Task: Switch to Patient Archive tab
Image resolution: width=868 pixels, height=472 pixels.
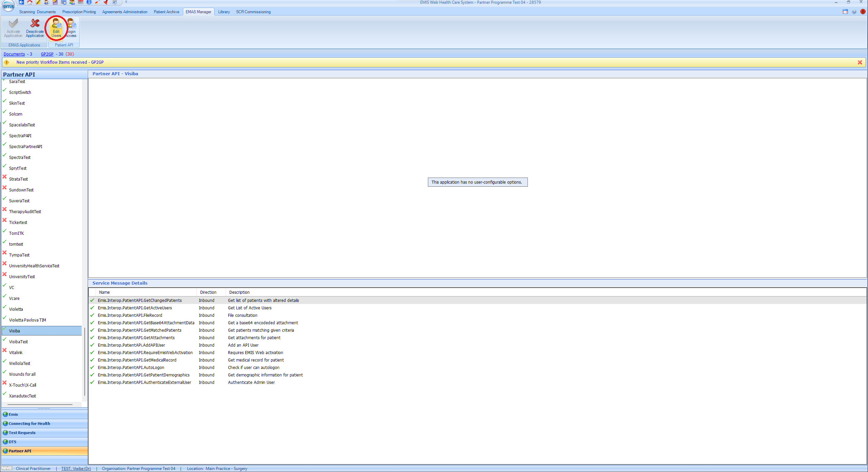Action: 166,12
